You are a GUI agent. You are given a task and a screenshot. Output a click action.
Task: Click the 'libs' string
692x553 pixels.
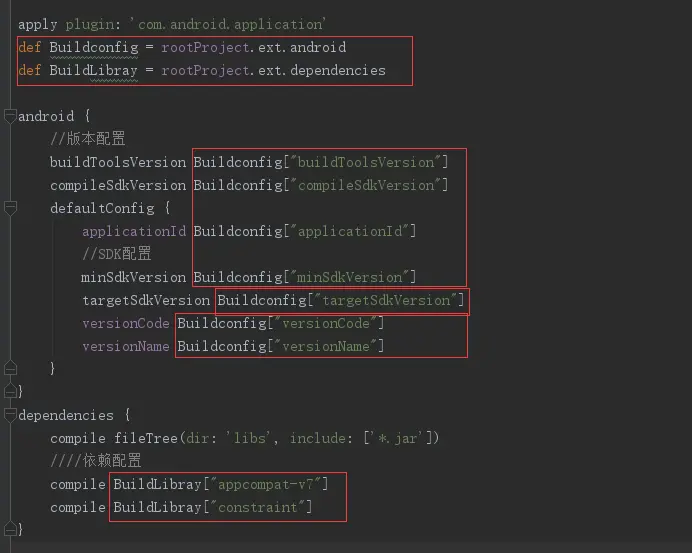pyautogui.click(x=248, y=438)
